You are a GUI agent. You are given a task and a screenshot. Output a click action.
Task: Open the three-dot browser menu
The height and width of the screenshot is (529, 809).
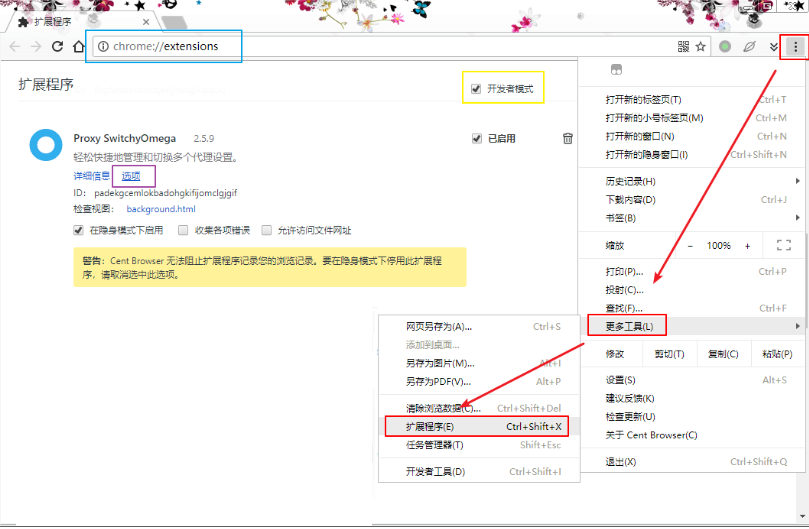coord(795,47)
